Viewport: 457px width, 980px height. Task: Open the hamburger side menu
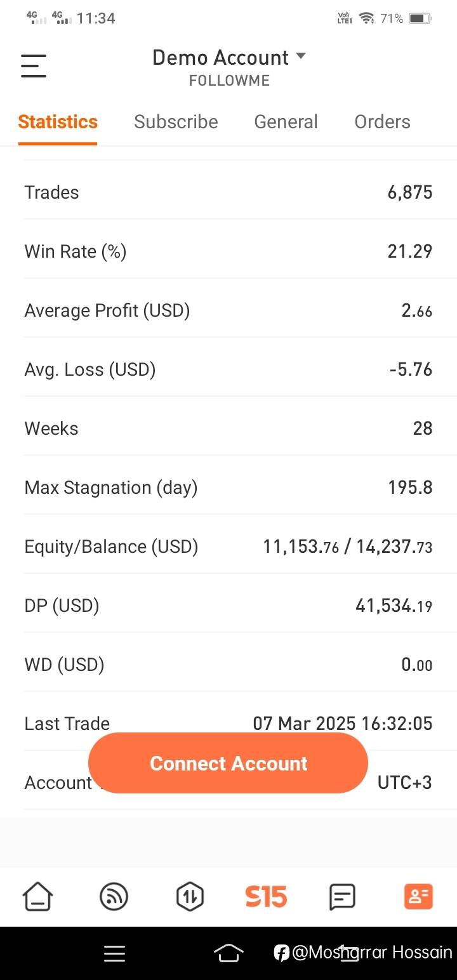(34, 65)
